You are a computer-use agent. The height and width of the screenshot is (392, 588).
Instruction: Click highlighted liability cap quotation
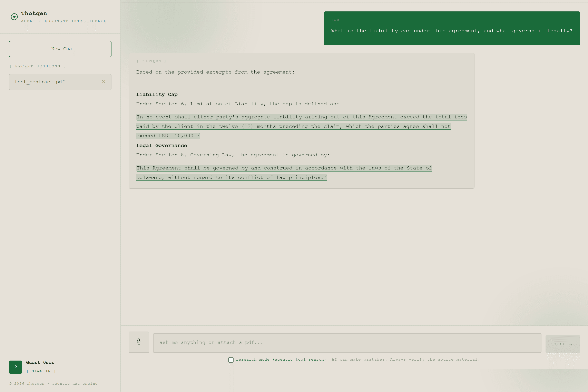point(302,127)
